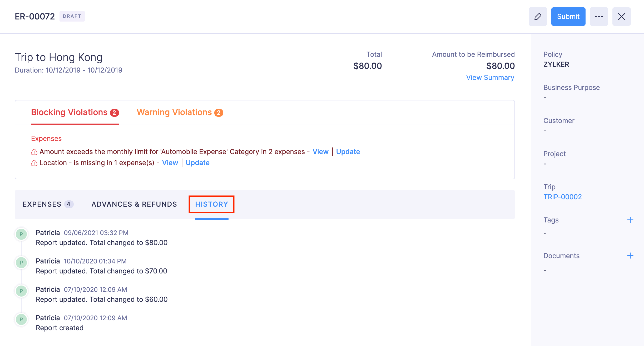Click the pencil edit icon
This screenshot has height=346, width=644.
[x=538, y=17]
